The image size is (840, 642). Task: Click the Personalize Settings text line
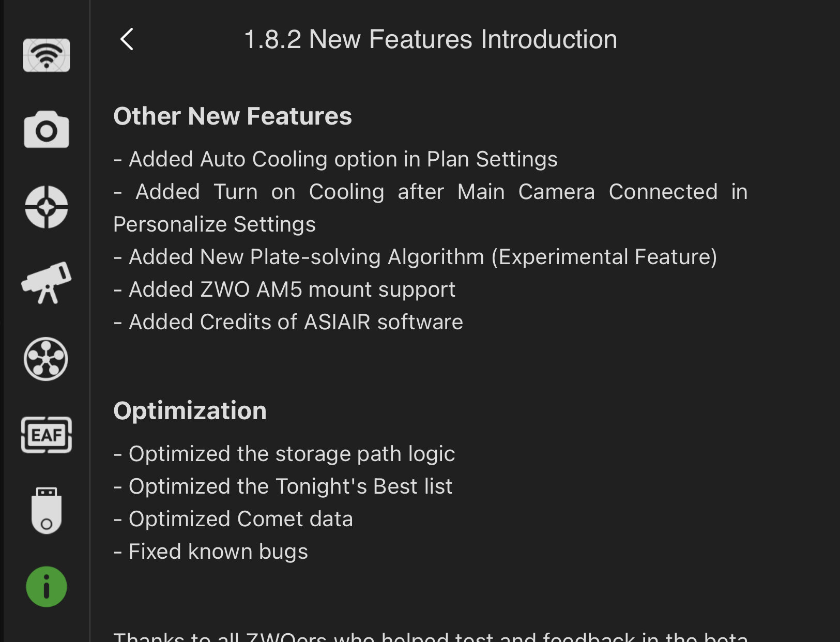point(215,224)
